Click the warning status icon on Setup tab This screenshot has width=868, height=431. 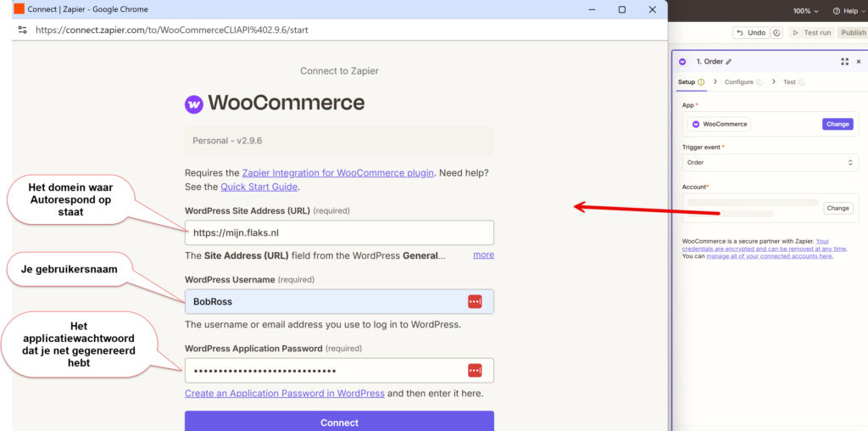[701, 82]
